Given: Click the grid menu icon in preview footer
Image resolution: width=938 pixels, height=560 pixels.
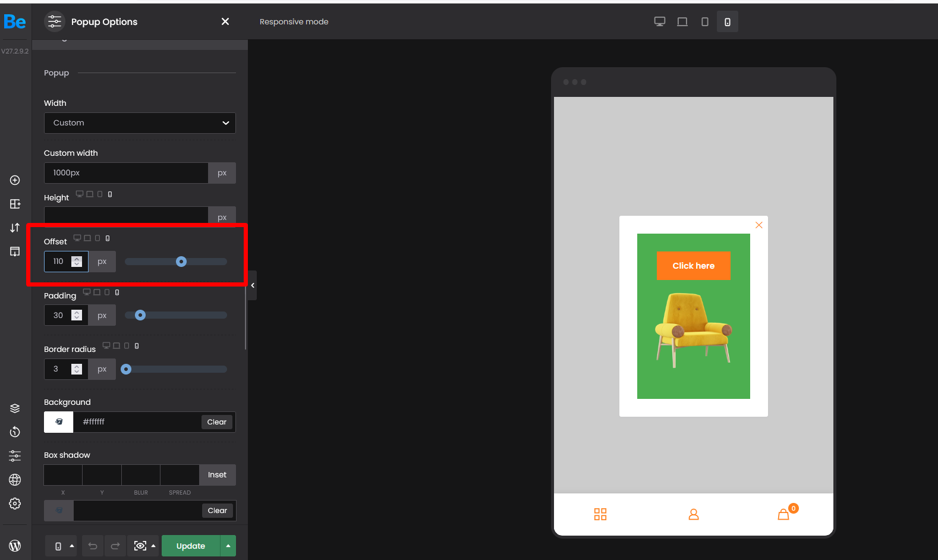Looking at the screenshot, I should (x=600, y=514).
